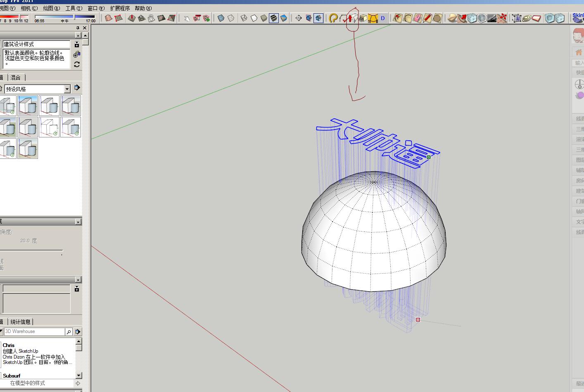The image size is (584, 392).
Task: Switch to Shaded face style
Action: coord(264,18)
